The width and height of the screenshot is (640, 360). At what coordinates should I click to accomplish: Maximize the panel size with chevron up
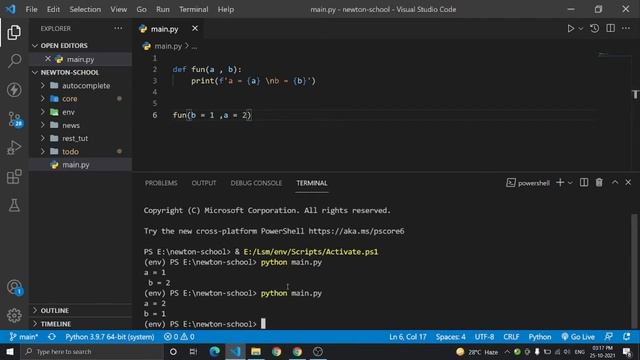pos(615,182)
